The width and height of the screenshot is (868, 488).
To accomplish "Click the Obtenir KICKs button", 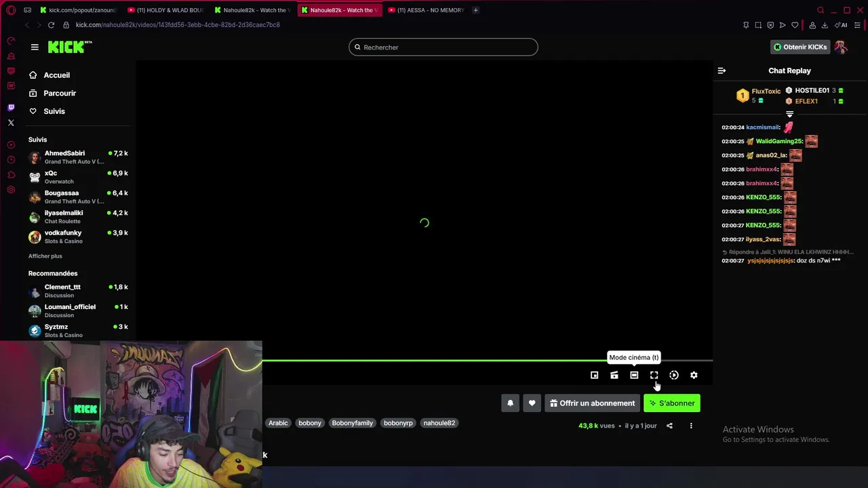I will coord(800,47).
